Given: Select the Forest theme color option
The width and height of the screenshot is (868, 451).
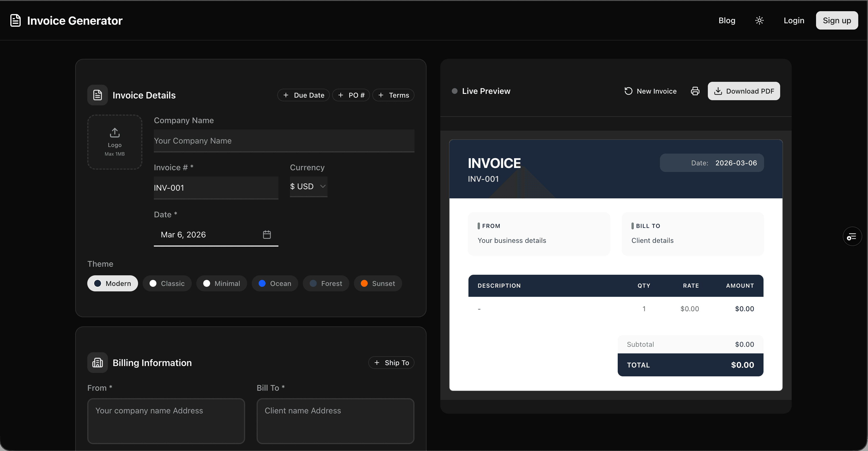Looking at the screenshot, I should (326, 283).
